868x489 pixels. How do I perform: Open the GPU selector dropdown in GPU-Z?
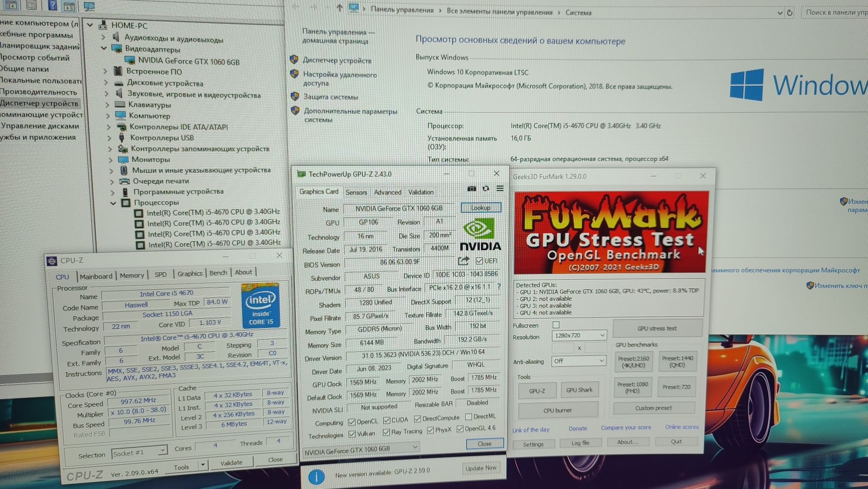361,449
